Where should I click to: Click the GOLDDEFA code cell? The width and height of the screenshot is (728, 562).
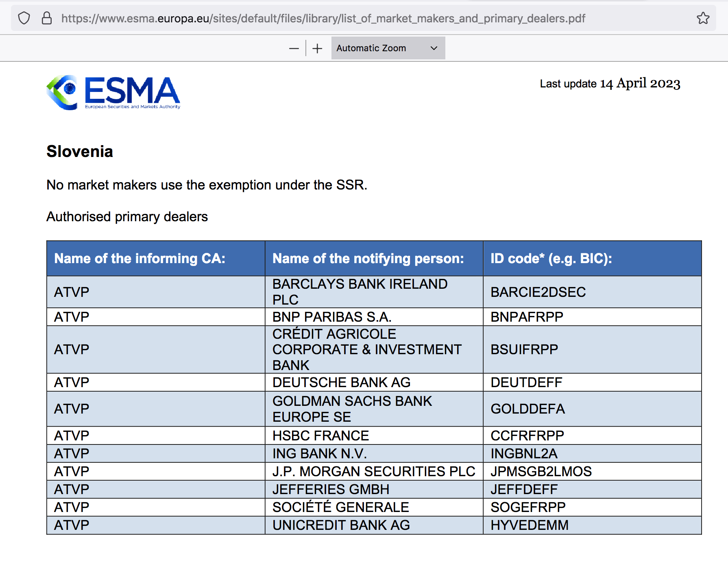592,409
